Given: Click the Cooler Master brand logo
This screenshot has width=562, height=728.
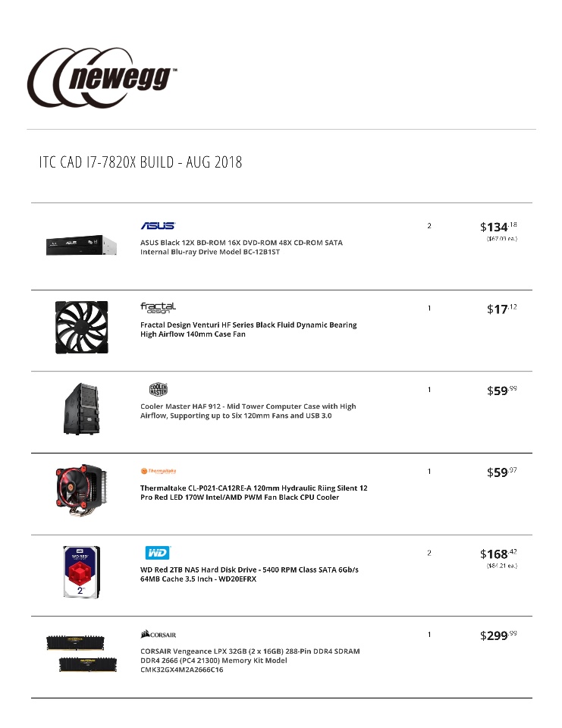Looking at the screenshot, I should tap(158, 389).
